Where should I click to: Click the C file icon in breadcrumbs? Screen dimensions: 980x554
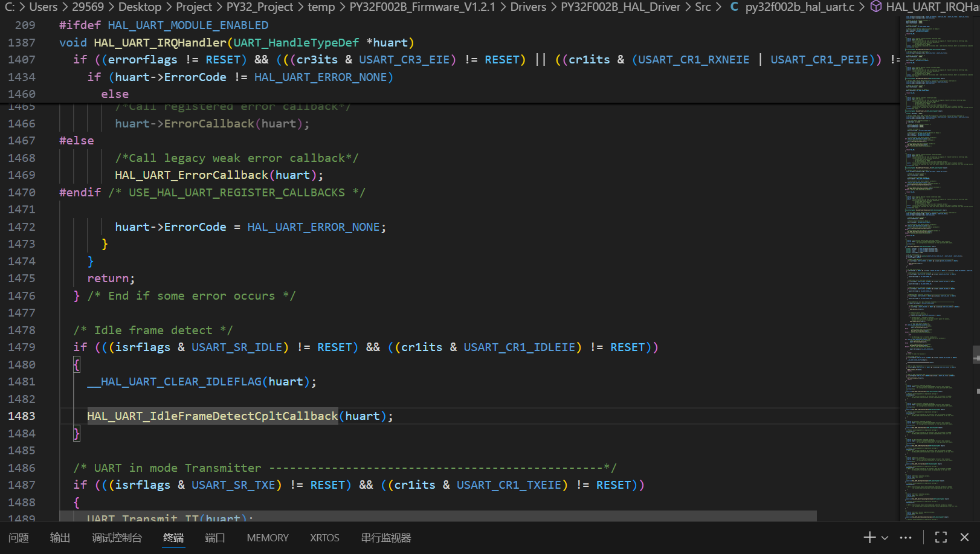tap(734, 7)
